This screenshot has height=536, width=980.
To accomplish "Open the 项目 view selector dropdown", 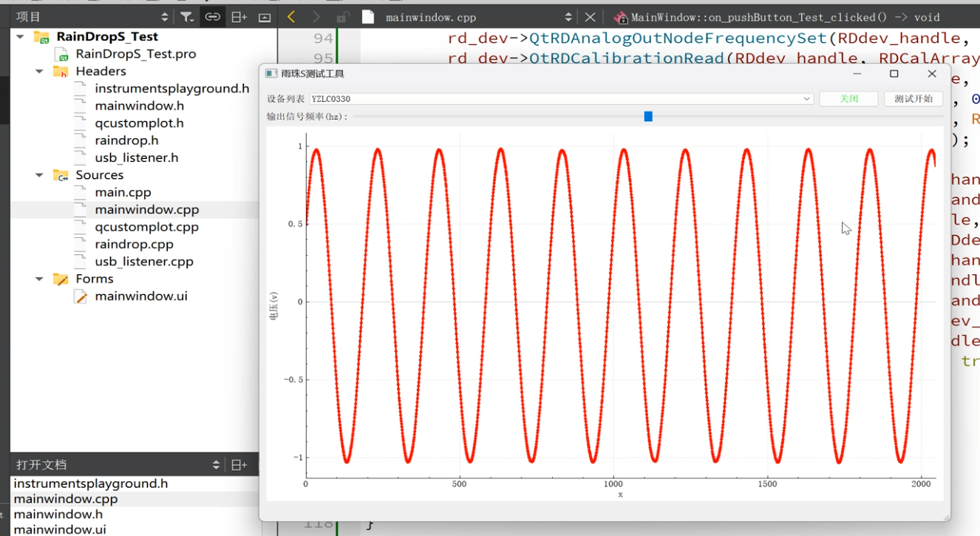I will (164, 17).
